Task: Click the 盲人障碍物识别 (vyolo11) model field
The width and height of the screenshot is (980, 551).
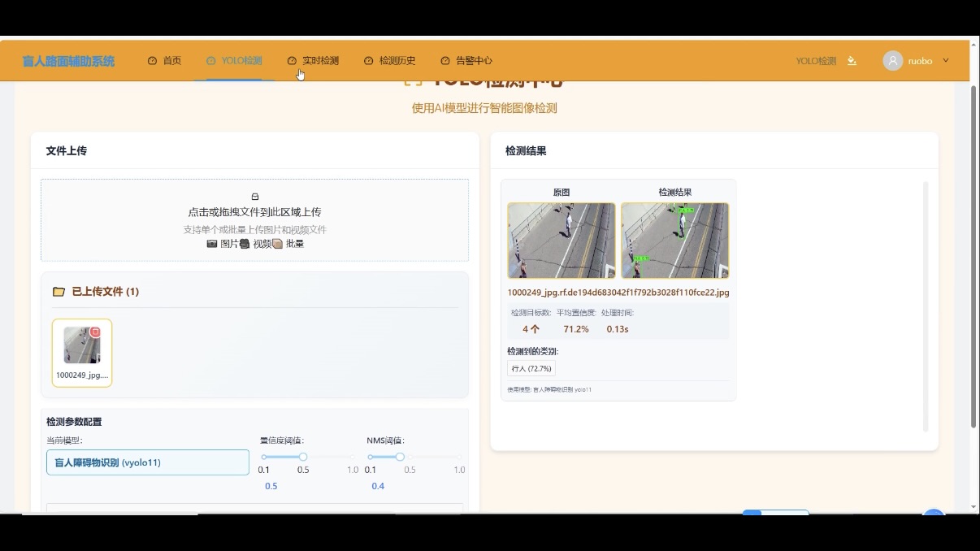Action: click(x=148, y=462)
